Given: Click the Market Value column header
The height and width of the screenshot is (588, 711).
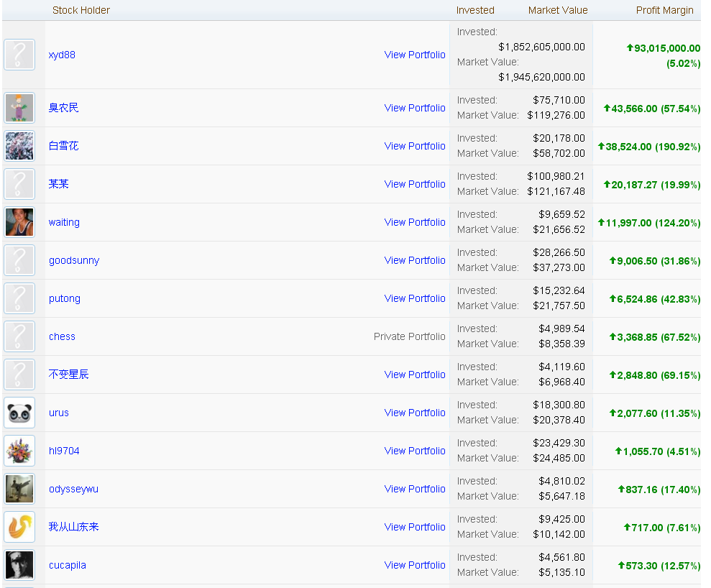Looking at the screenshot, I should (558, 10).
